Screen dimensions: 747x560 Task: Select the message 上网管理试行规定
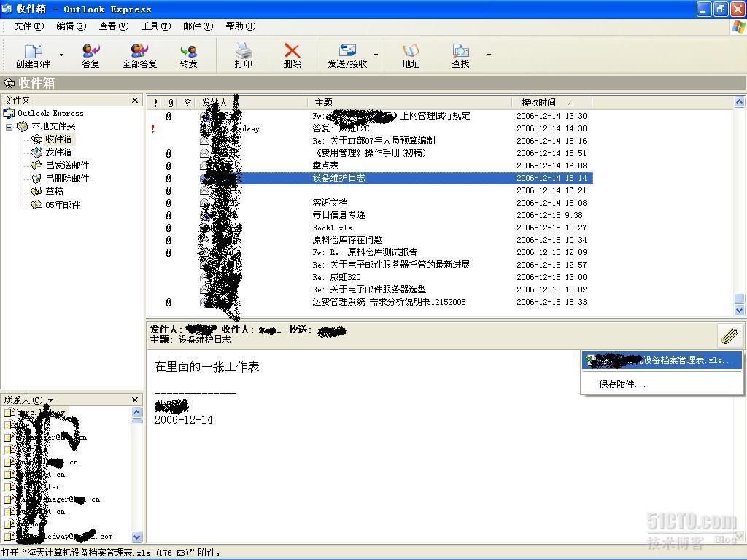370,116
